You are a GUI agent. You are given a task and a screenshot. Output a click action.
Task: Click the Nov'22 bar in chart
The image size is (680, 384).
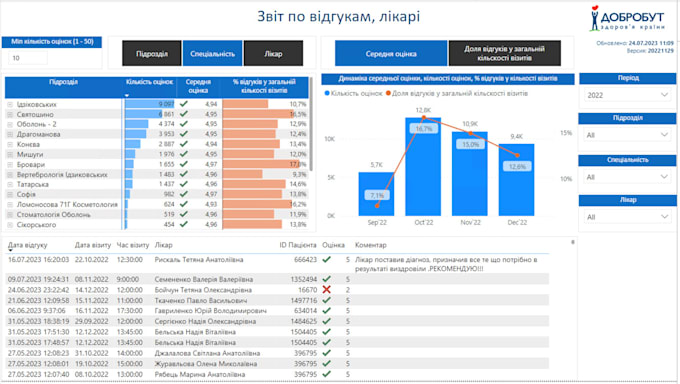(x=470, y=174)
